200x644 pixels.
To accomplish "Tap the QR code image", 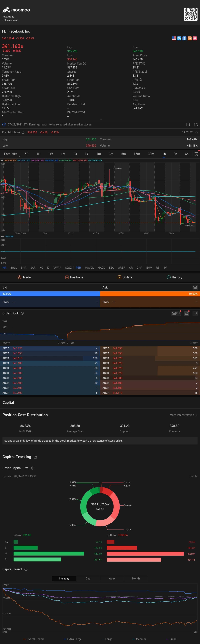I will 191,14.
